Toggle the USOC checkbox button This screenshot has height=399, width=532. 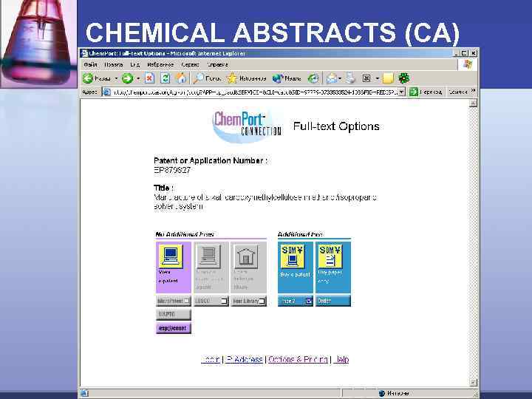[x=224, y=301]
